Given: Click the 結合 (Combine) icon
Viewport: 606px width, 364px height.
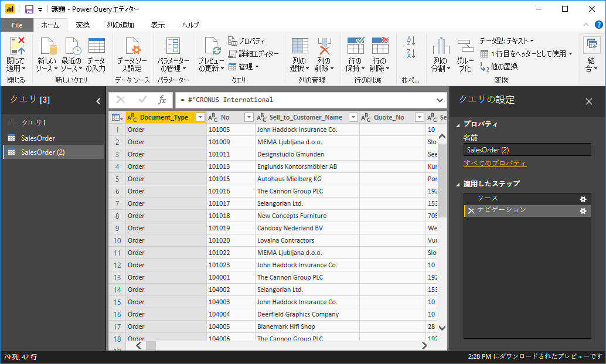Looking at the screenshot, I should point(591,45).
